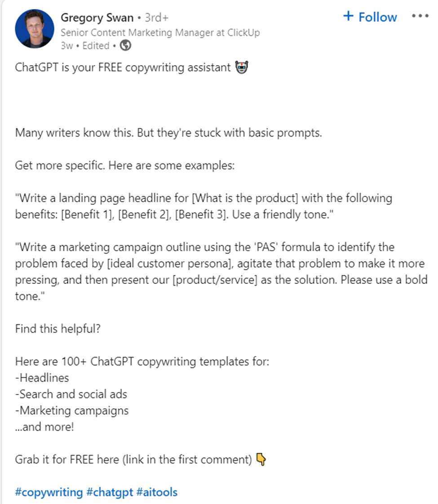Click the -Headlines list item in the post

42,378
